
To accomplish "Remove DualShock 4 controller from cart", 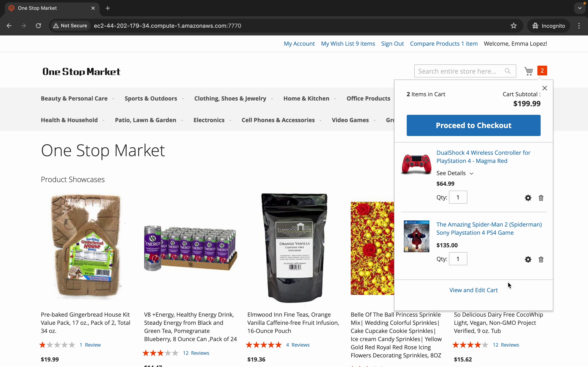I will coord(541,198).
